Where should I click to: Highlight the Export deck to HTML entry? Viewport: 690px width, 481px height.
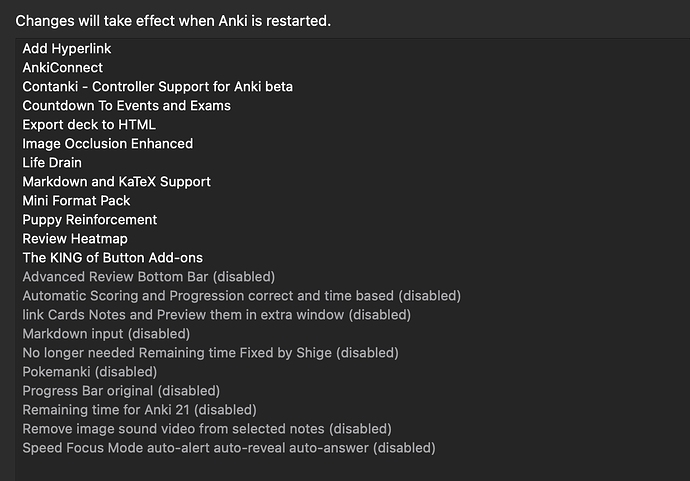point(89,125)
